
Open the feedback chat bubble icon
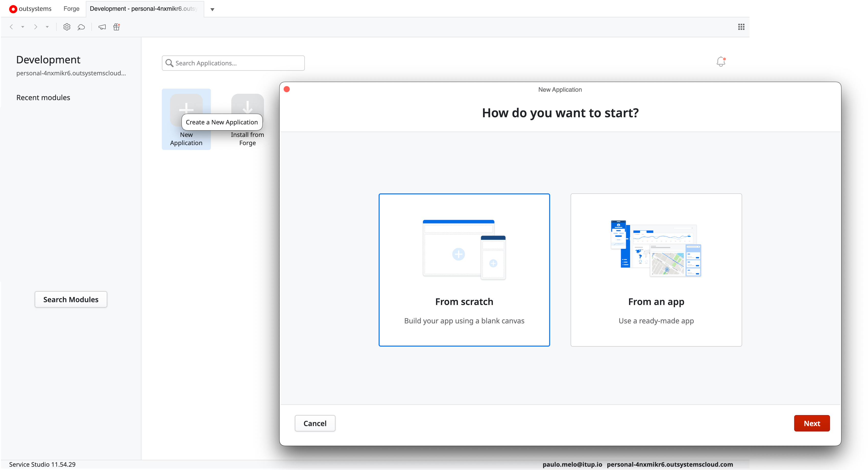81,27
